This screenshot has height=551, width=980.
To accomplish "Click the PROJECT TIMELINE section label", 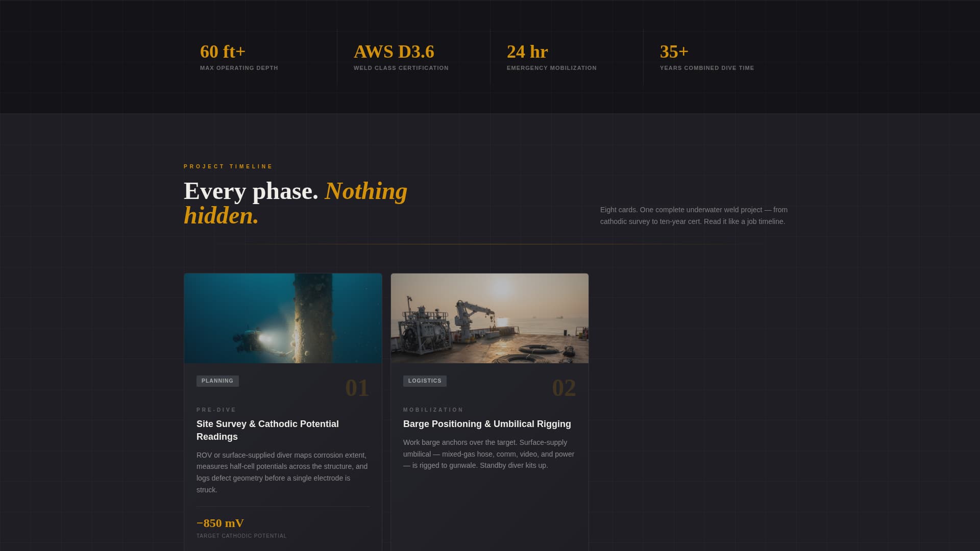I will [228, 167].
